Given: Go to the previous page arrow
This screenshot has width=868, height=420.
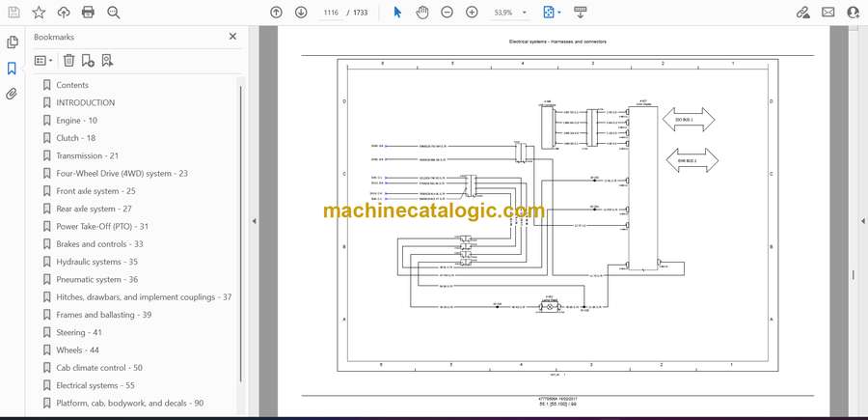Looking at the screenshot, I should (x=276, y=13).
